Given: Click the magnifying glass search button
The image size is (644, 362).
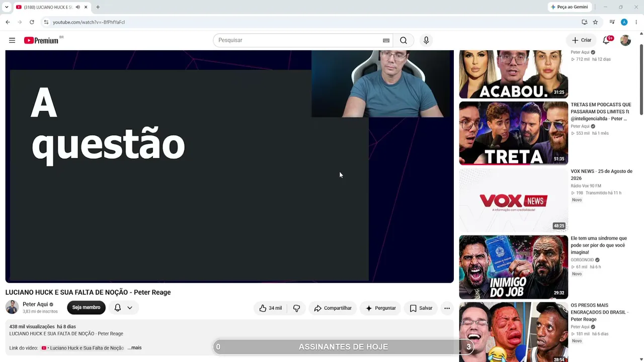Looking at the screenshot, I should click(404, 40).
